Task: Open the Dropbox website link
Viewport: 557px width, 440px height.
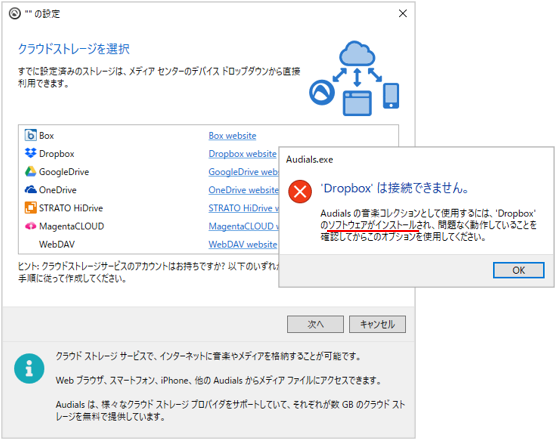Action: pos(242,154)
